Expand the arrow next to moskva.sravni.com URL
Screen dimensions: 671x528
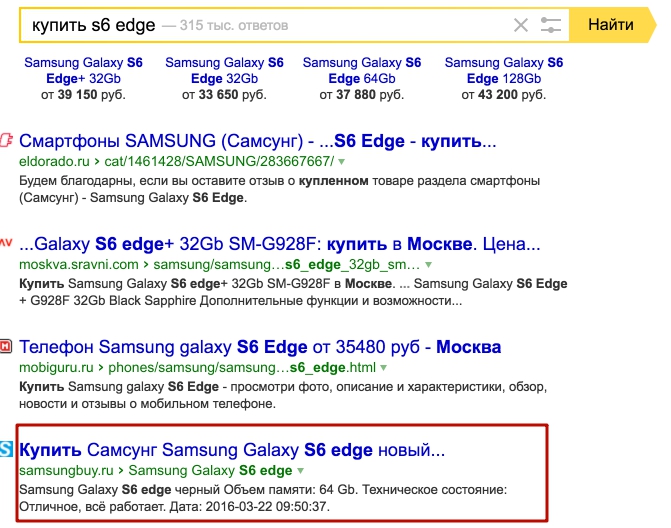(429, 265)
